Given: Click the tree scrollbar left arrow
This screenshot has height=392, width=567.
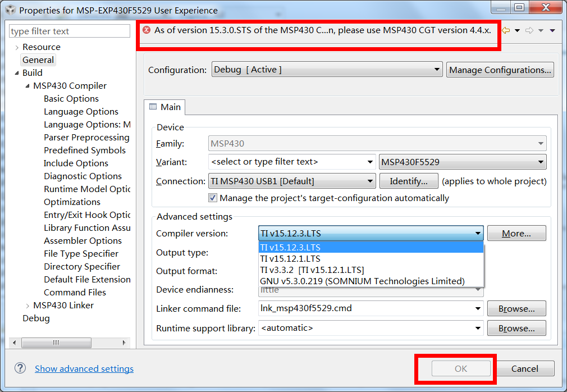Looking at the screenshot, I should pos(15,343).
